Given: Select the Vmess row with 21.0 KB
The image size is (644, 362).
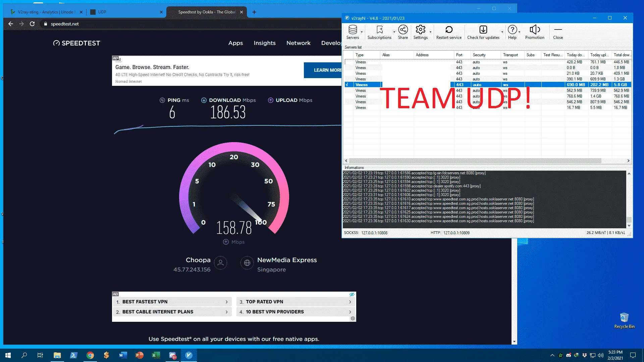Looking at the screenshot, I should (488, 73).
